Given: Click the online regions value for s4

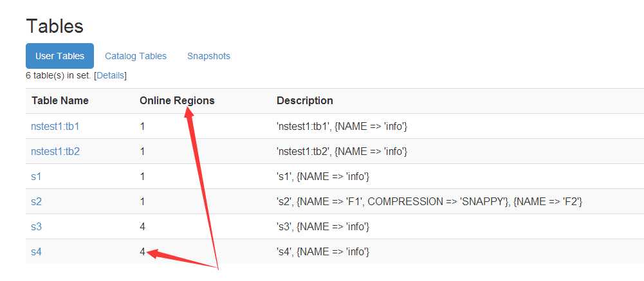Looking at the screenshot, I should 143,251.
